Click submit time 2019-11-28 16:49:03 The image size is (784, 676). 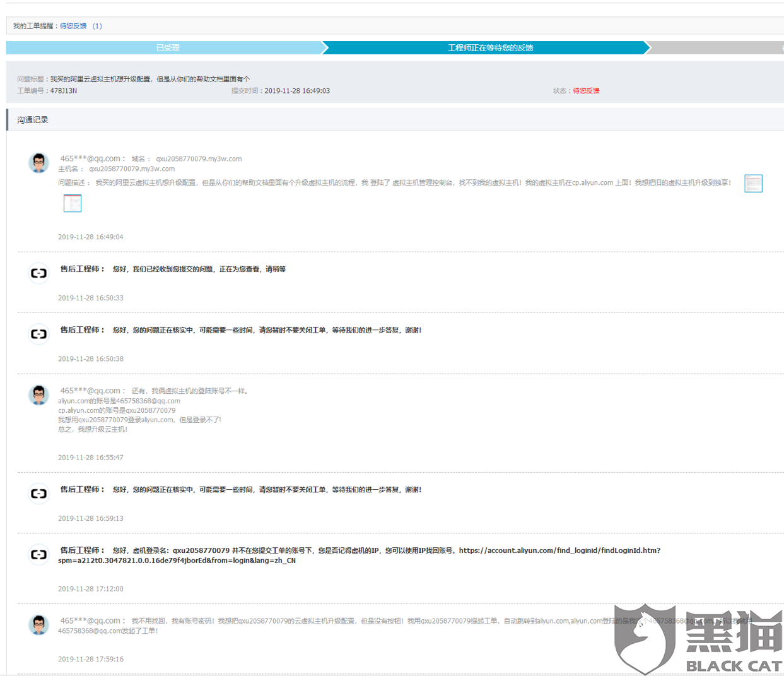297,91
